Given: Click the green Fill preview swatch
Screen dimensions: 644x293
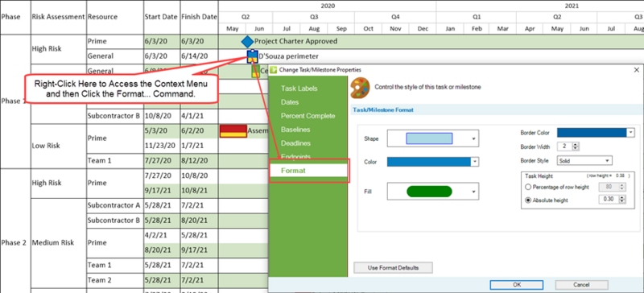Looking at the screenshot, I should [x=429, y=192].
